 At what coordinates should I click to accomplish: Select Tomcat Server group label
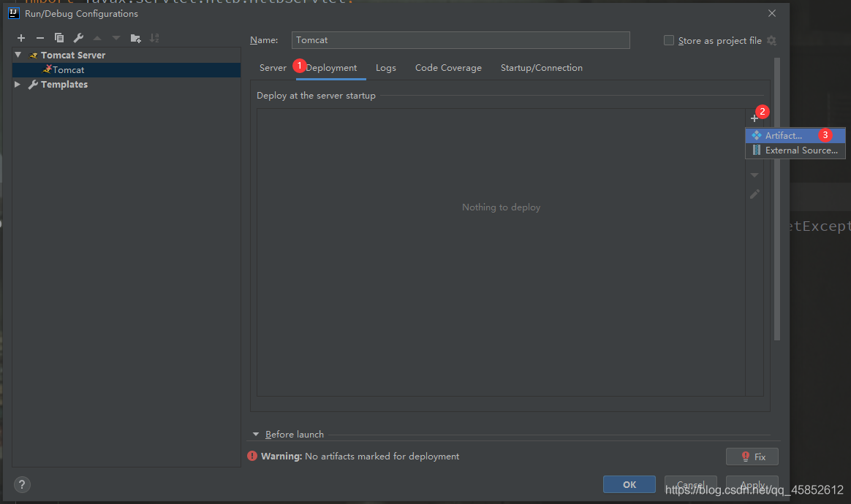[73, 55]
